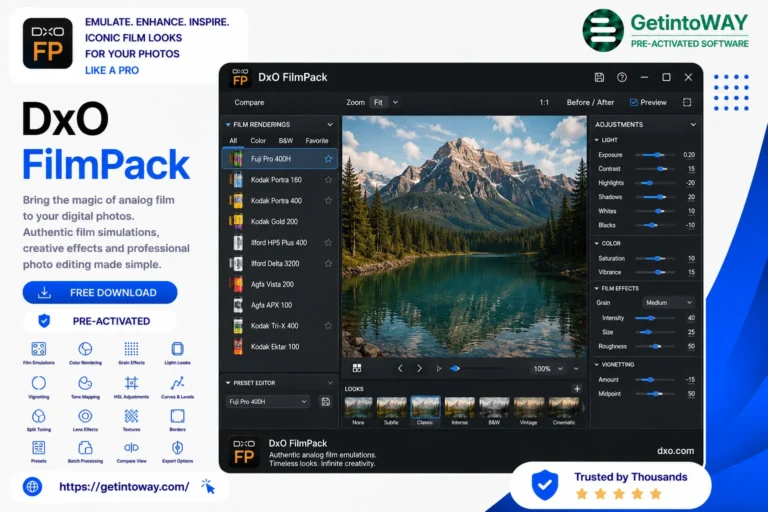Screen dimensions: 768x512
Task: Click the save icon in title bar
Action: (x=599, y=77)
